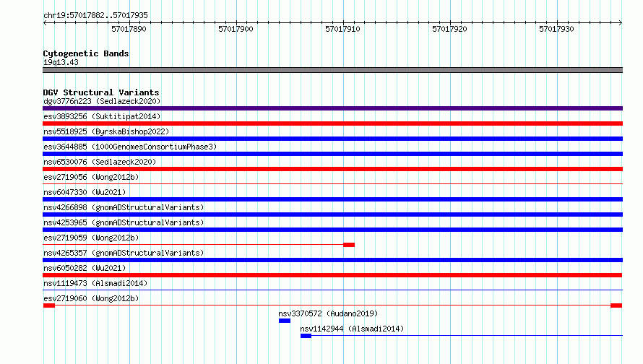The width and height of the screenshot is (643, 364).
Task: Click ruler position 57017910
Action: [343, 29]
